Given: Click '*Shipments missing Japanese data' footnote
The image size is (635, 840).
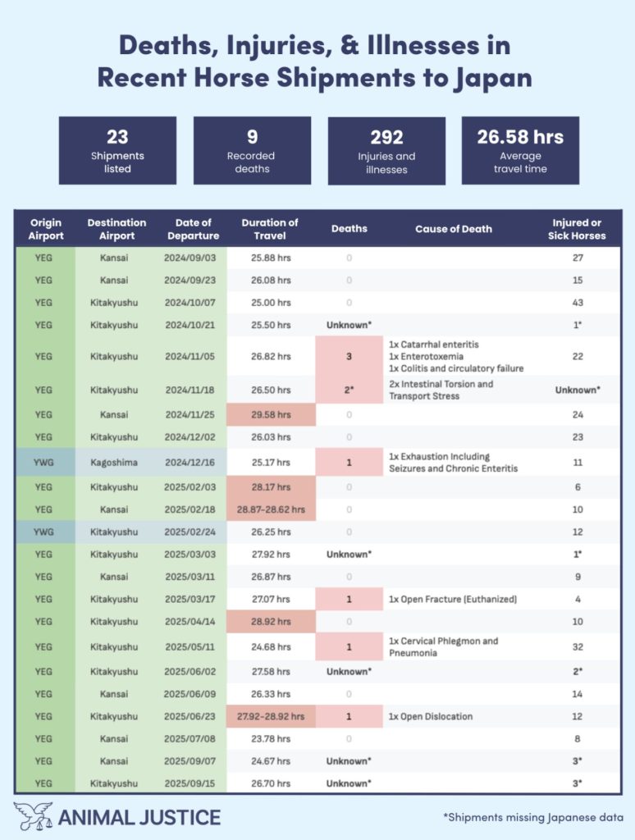Looking at the screenshot, I should [x=533, y=818].
